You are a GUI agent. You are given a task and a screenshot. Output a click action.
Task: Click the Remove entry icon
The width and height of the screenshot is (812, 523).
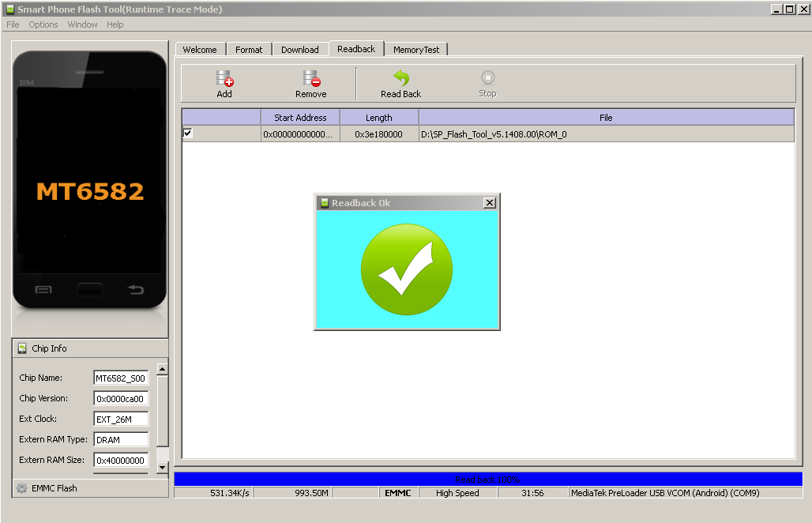point(311,79)
